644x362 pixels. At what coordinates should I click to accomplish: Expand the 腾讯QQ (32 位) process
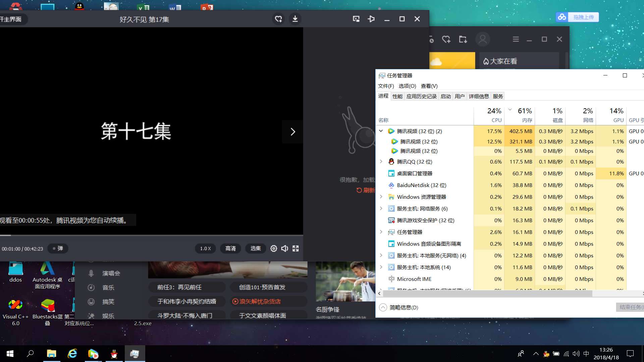tap(381, 162)
